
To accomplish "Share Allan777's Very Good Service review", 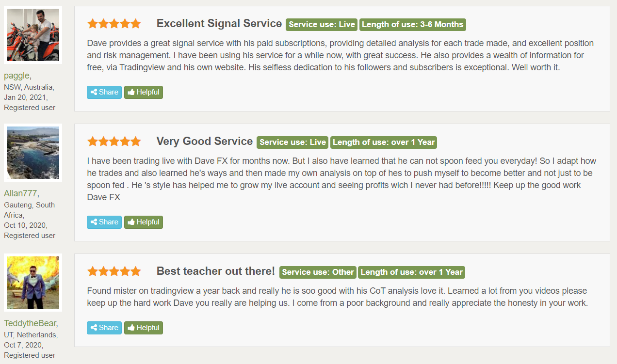I will pyautogui.click(x=104, y=222).
